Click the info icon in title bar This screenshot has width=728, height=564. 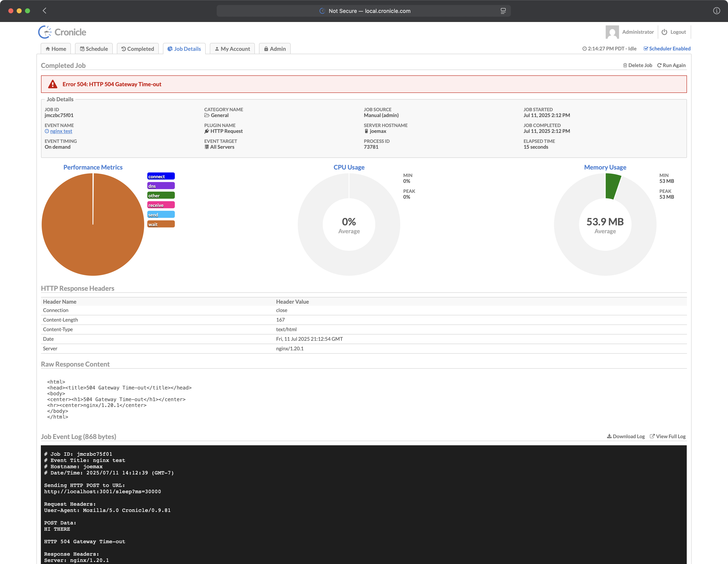click(716, 11)
